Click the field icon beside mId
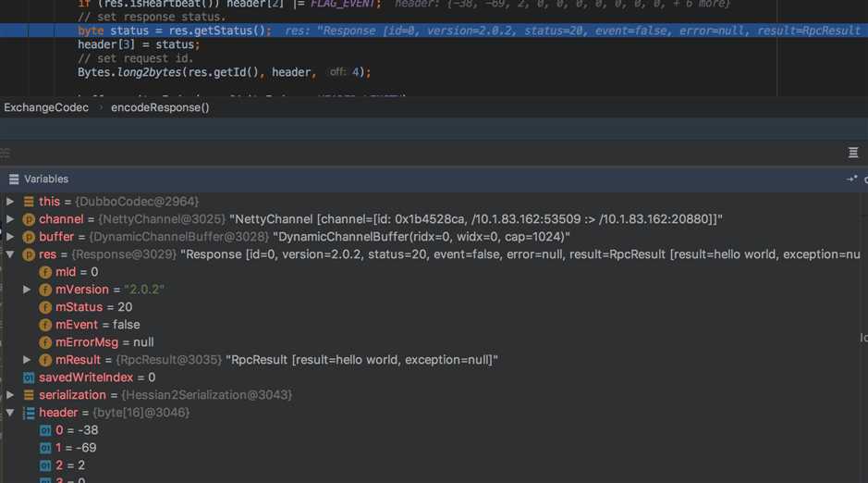The width and height of the screenshot is (868, 483). pyautogui.click(x=45, y=272)
